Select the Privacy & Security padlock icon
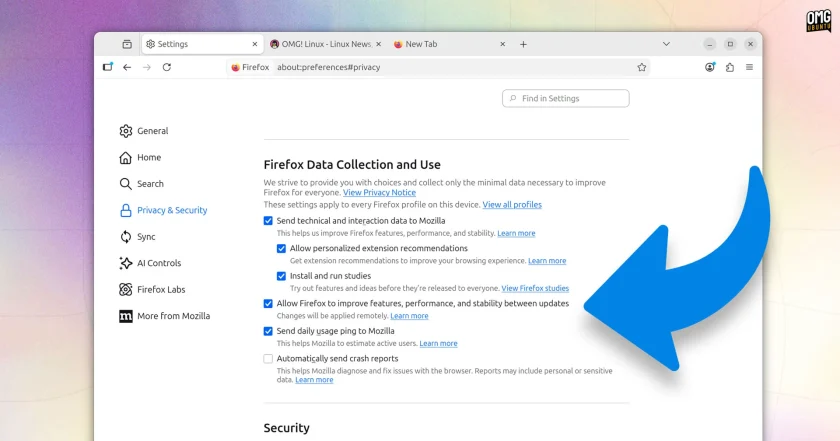The height and width of the screenshot is (441, 840). tap(125, 210)
